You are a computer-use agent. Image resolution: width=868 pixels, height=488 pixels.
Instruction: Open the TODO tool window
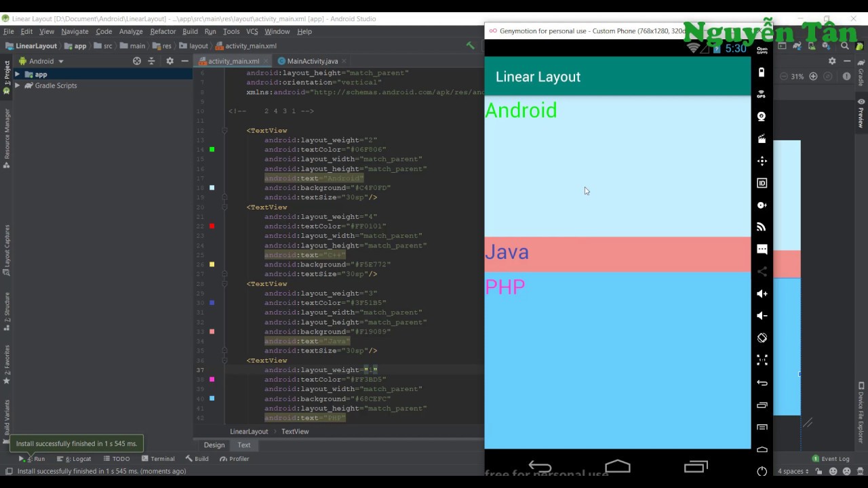[116, 459]
